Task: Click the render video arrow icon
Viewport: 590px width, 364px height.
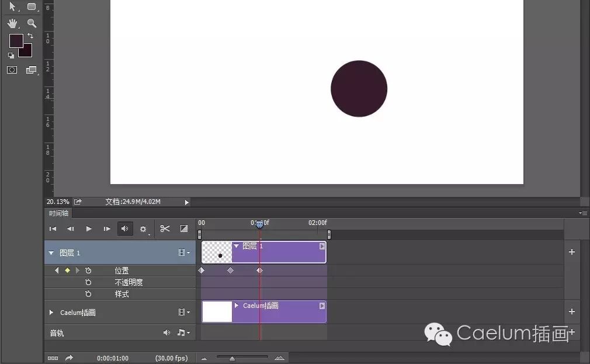Action: coord(70,358)
